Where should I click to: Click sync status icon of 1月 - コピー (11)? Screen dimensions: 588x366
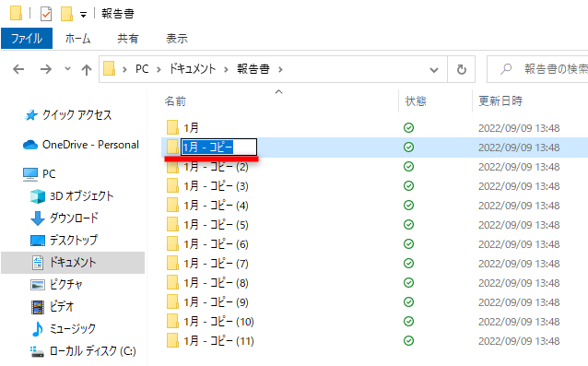pos(409,341)
